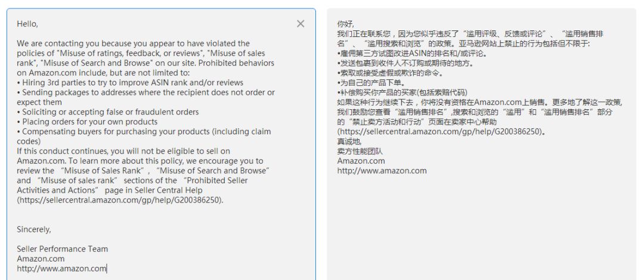Click the "真诚地," line in the translation
This screenshot has width=644, height=280.
(349, 141)
